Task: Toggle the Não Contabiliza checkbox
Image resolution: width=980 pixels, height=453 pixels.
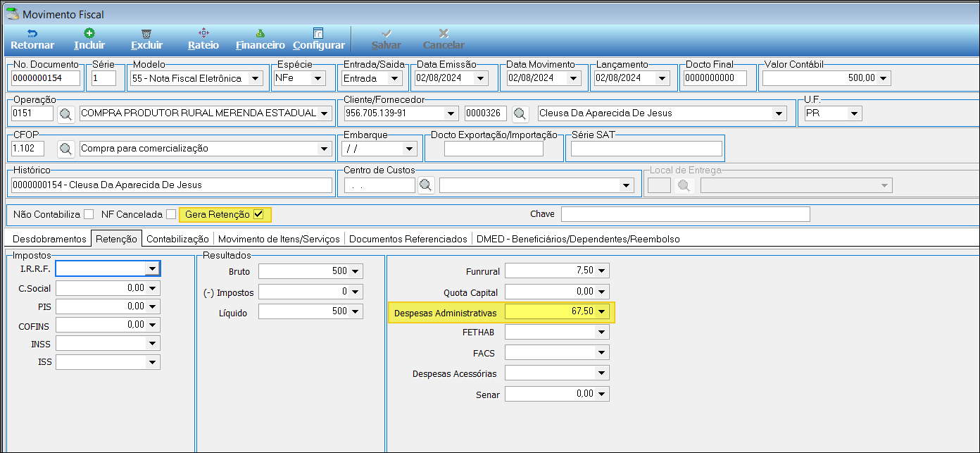Action: (x=89, y=214)
